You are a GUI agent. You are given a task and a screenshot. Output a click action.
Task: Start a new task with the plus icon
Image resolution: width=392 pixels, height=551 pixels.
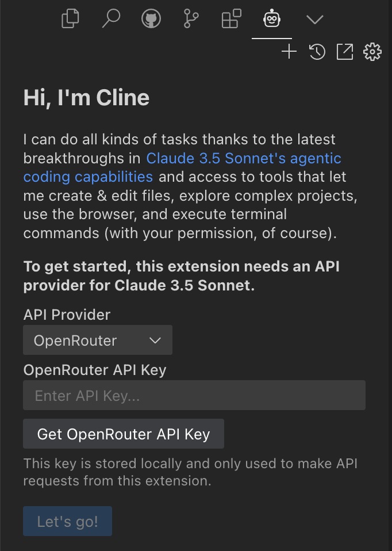pyautogui.click(x=289, y=51)
